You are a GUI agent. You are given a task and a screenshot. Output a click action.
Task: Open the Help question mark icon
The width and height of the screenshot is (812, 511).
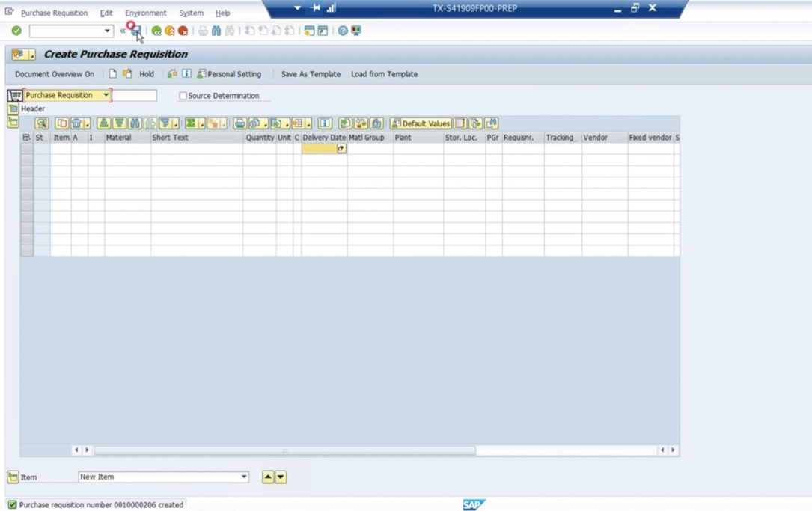click(343, 31)
